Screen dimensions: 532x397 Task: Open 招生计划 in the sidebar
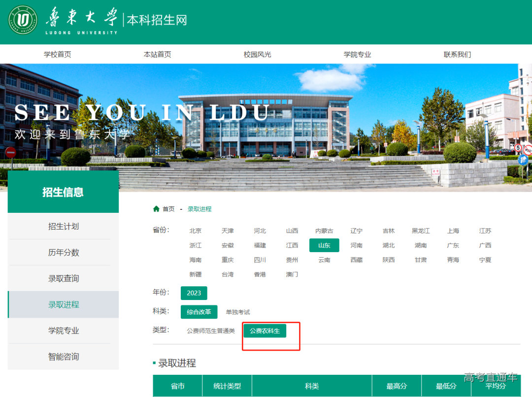63,226
